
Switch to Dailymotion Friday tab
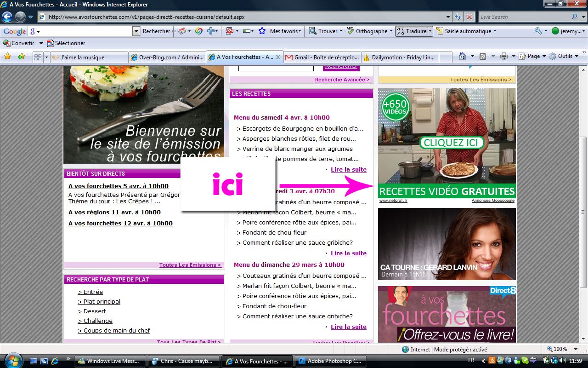click(x=400, y=57)
